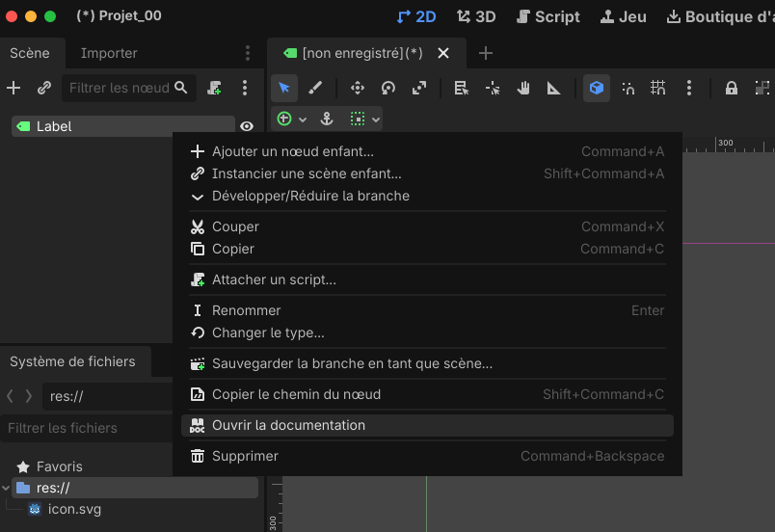Collapse the res:// folder
The image size is (775, 532).
click(6, 488)
